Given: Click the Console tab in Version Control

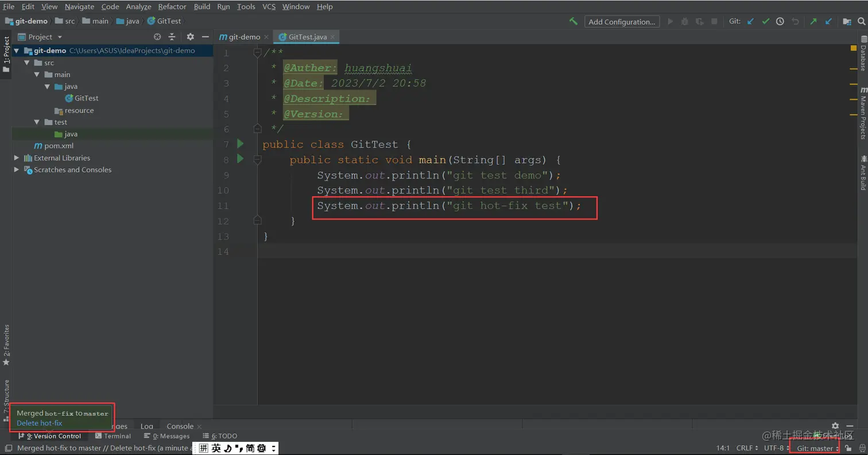Looking at the screenshot, I should pyautogui.click(x=180, y=426).
